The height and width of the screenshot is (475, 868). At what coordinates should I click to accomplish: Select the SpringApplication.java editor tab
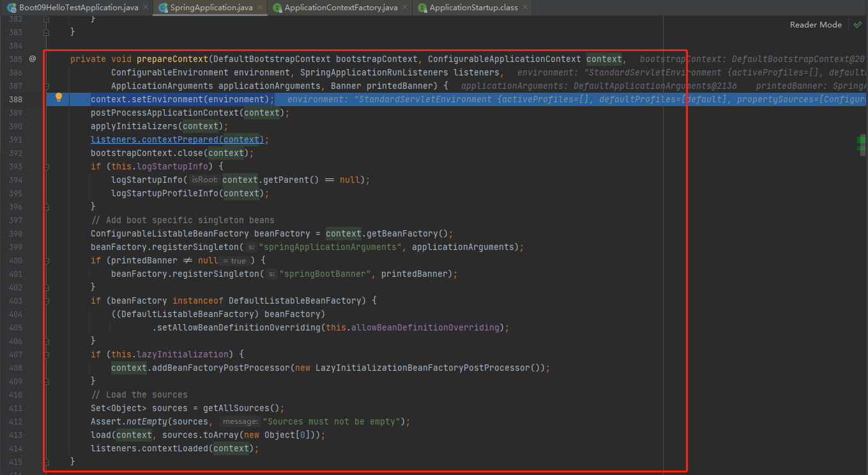click(211, 8)
